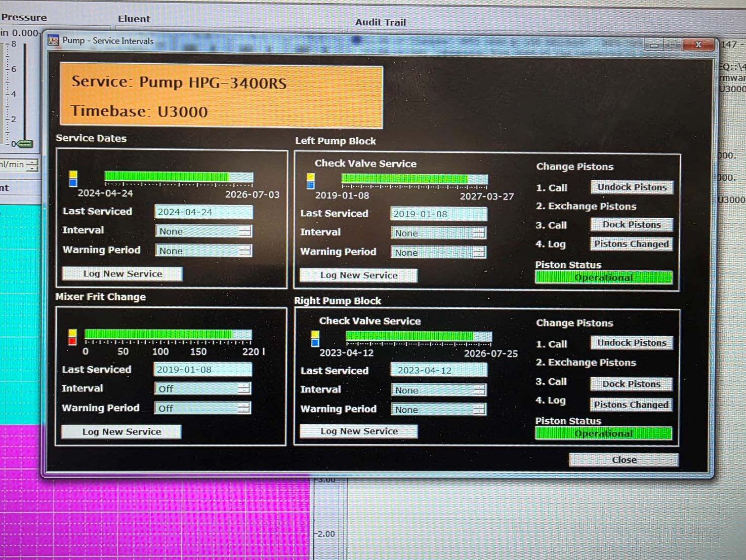Click the date '2026-07-03' under Service Dates bar
Image resolution: width=746 pixels, height=560 pixels.
point(252,194)
